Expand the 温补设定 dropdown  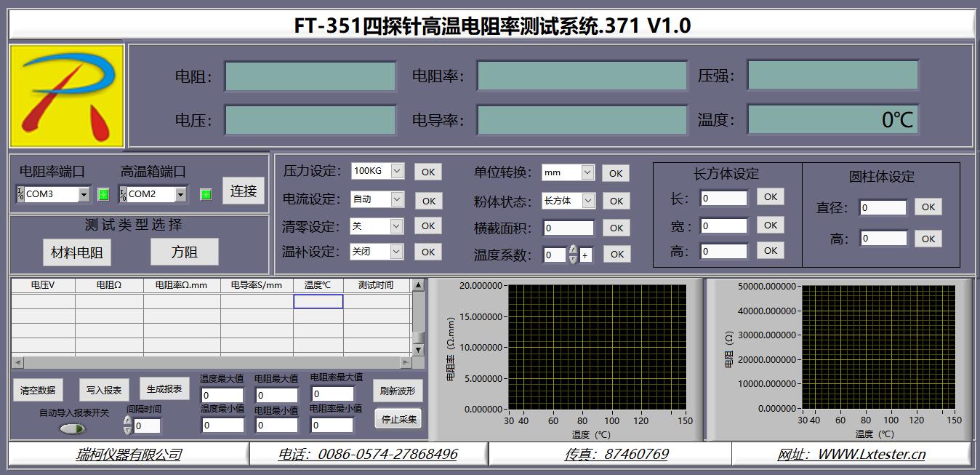click(x=397, y=252)
